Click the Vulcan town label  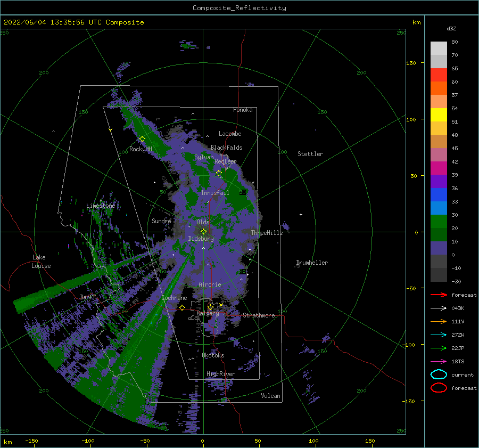[x=270, y=396]
